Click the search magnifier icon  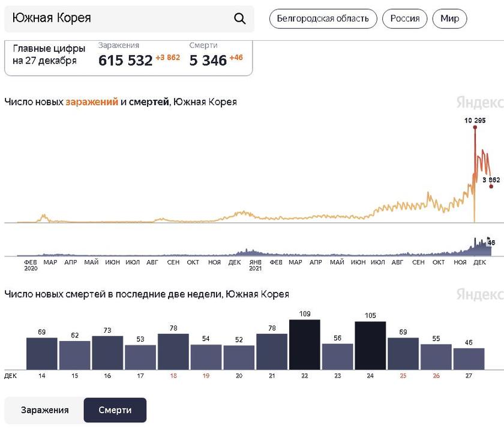tap(239, 19)
